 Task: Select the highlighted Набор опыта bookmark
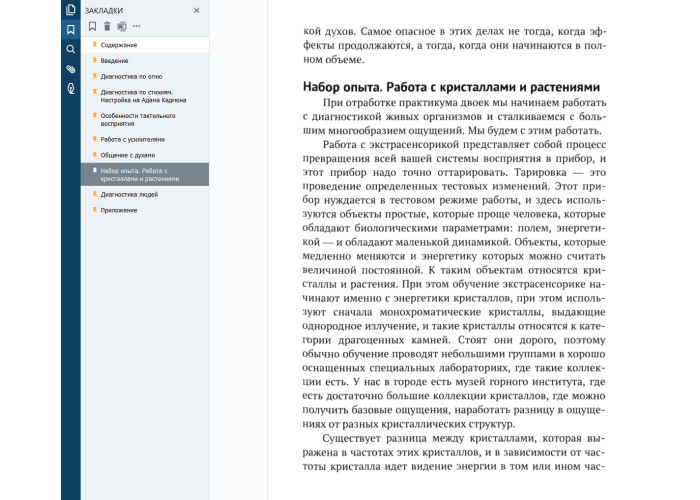click(139, 174)
